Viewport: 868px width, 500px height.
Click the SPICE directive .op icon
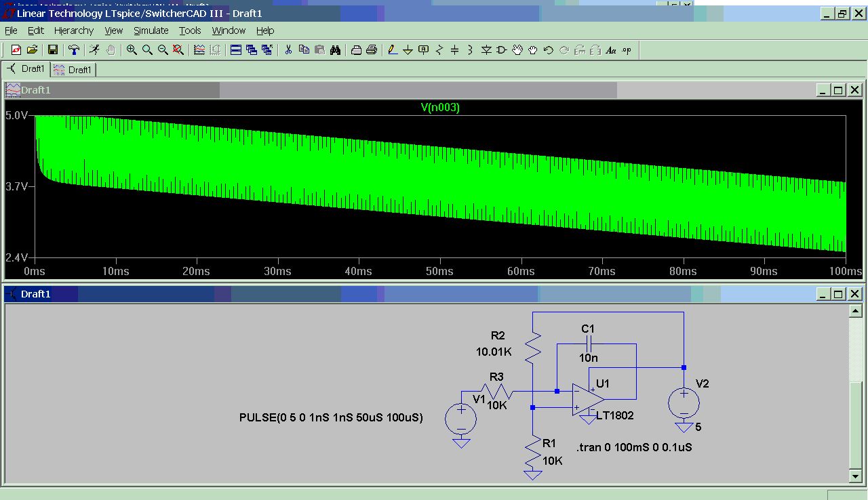pos(626,50)
